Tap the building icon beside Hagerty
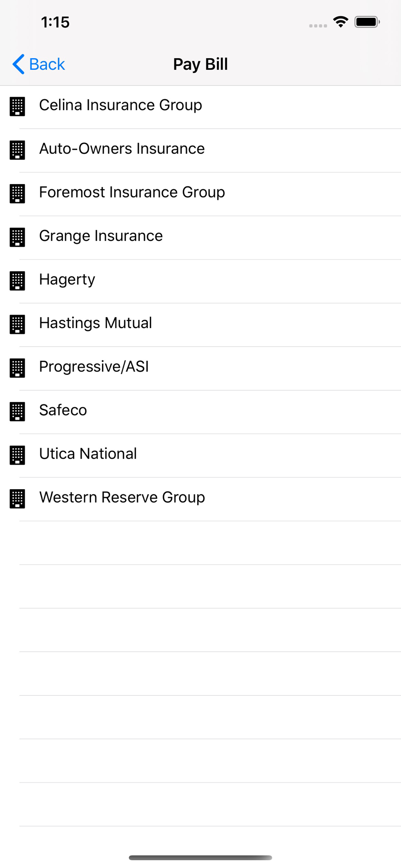 pyautogui.click(x=17, y=281)
